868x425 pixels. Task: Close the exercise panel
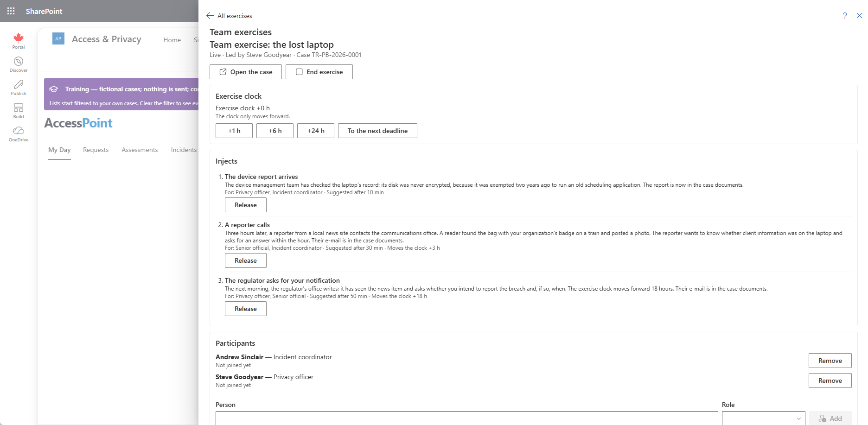tap(859, 16)
